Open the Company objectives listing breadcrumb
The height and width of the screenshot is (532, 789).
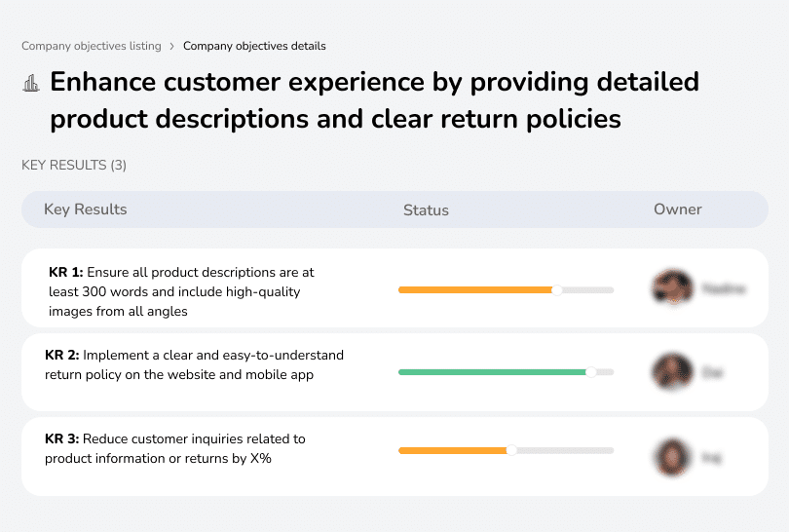point(91,46)
